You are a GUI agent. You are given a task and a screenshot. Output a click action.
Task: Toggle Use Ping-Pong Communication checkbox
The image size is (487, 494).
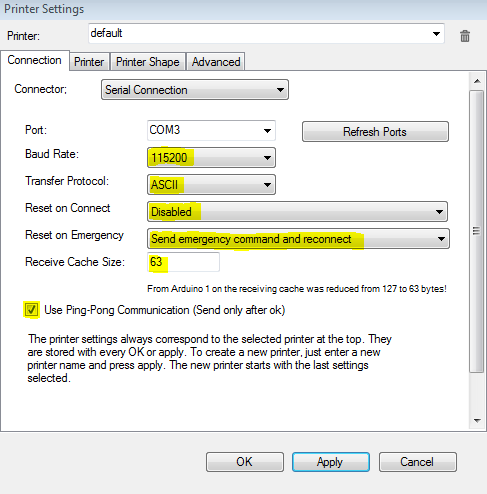(31, 310)
